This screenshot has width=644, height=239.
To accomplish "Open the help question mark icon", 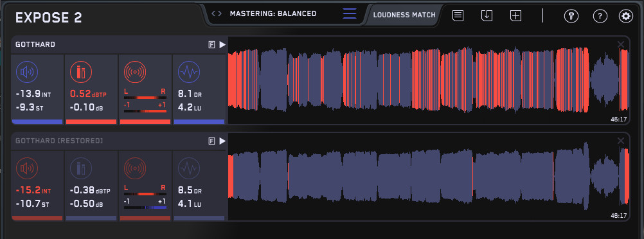I will [600, 17].
